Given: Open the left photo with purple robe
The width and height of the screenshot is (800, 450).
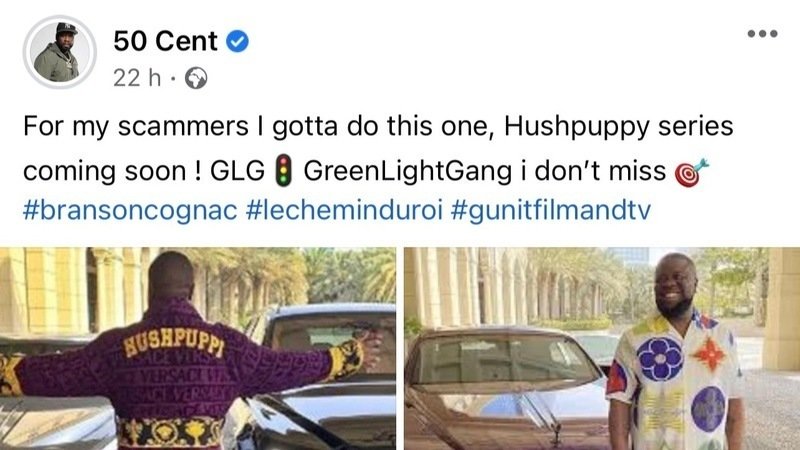Looking at the screenshot, I should (198, 348).
